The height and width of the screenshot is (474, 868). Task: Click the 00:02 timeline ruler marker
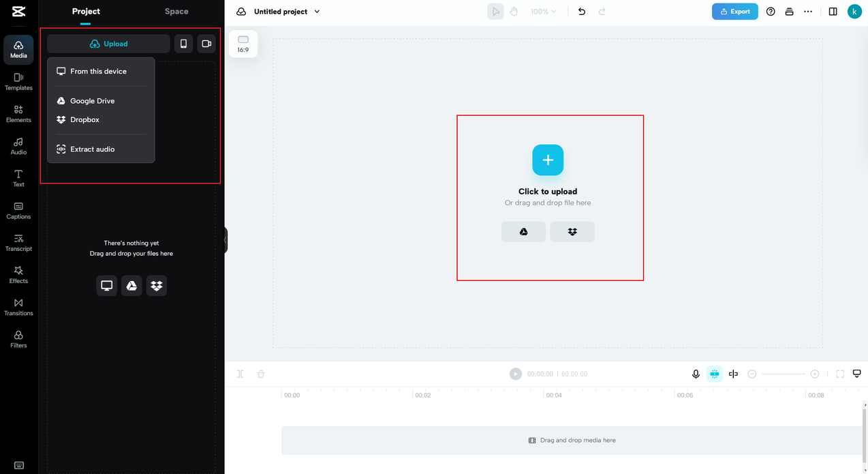423,395
